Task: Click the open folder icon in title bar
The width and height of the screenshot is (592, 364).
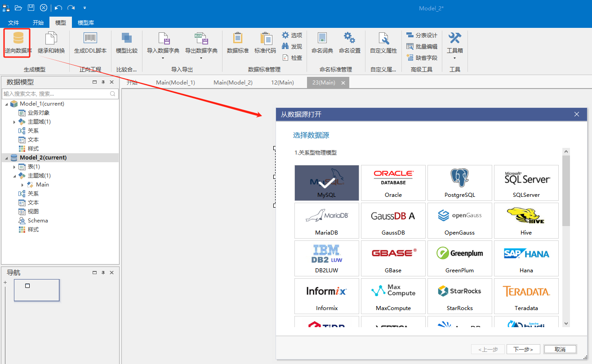Action: [18, 8]
